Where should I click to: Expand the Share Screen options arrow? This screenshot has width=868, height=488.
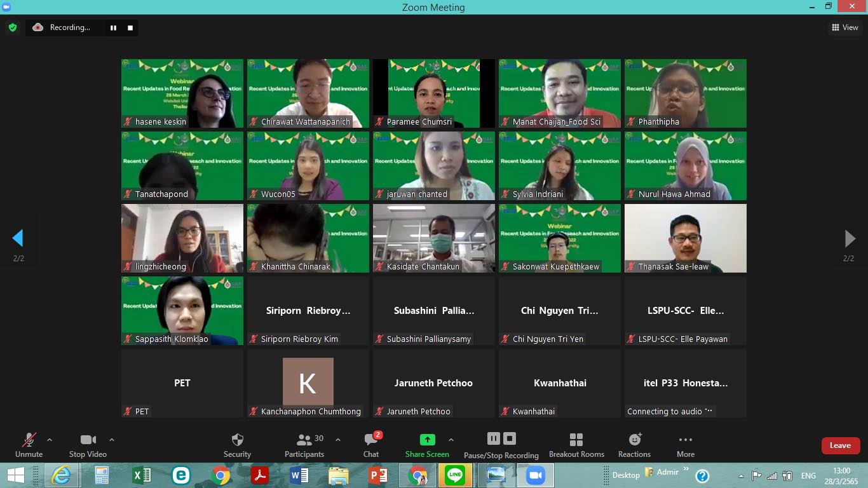coord(451,440)
